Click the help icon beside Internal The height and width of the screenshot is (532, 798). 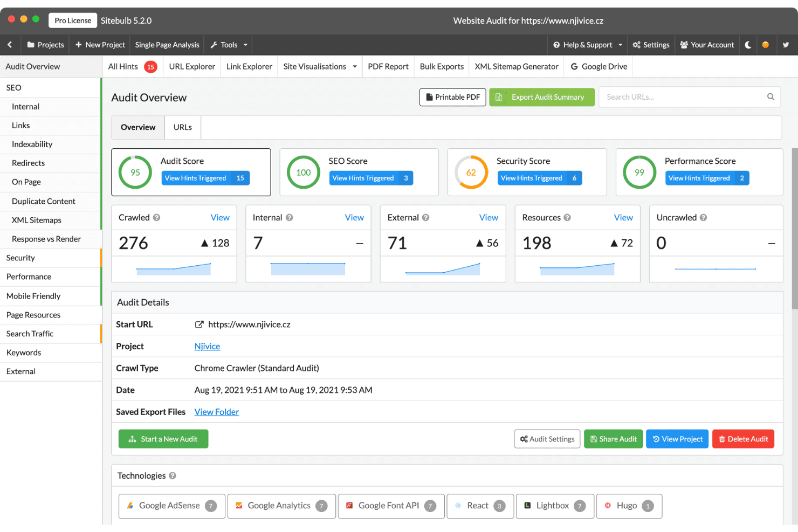click(x=289, y=218)
